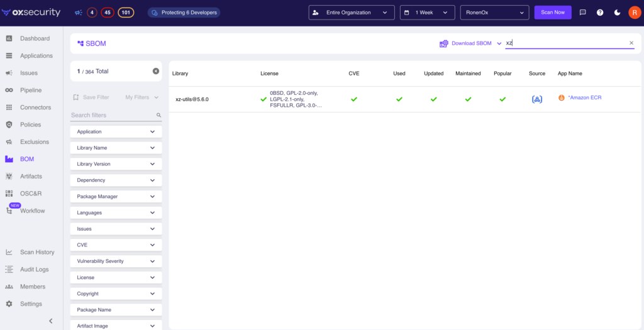The height and width of the screenshot is (330, 644).
Task: Collapse the filters panel arrow icon
Action: (156, 71)
